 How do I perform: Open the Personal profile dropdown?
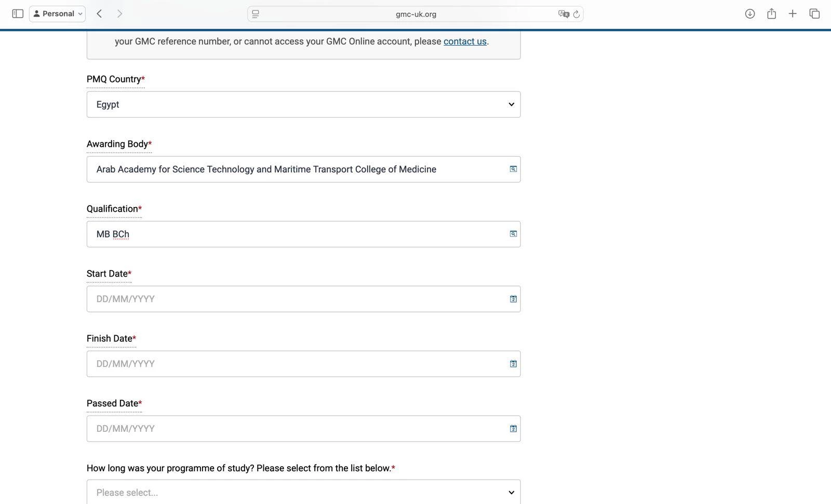[58, 14]
